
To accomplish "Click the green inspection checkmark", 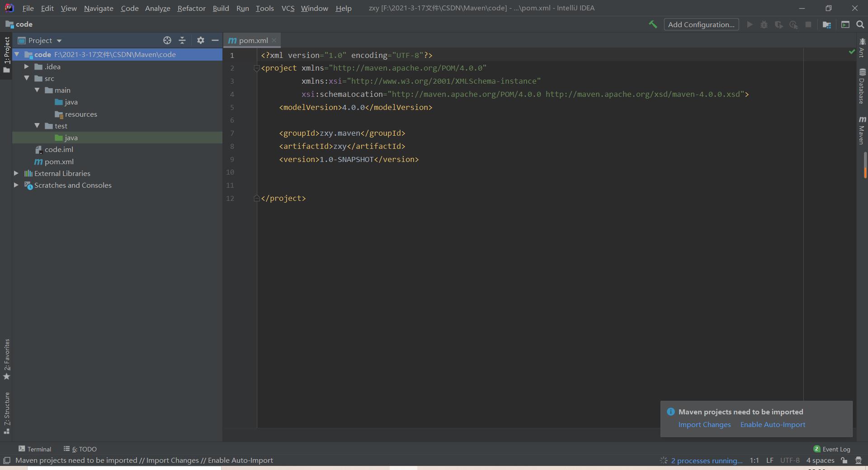I will [x=852, y=52].
